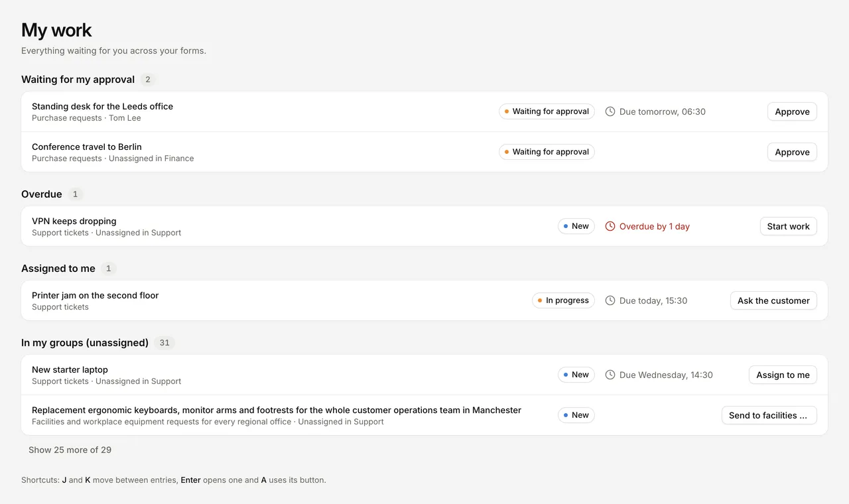The width and height of the screenshot is (849, 504).
Task: Click the My work page title
Action: [56, 30]
